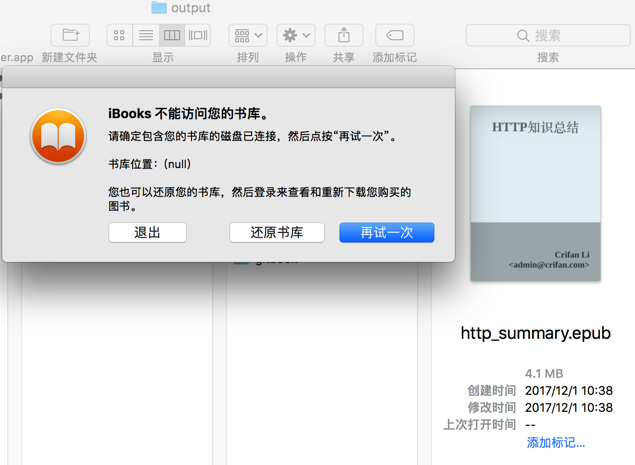Click the search magnifier icon
Viewport: 635px width, 465px height.
click(523, 36)
